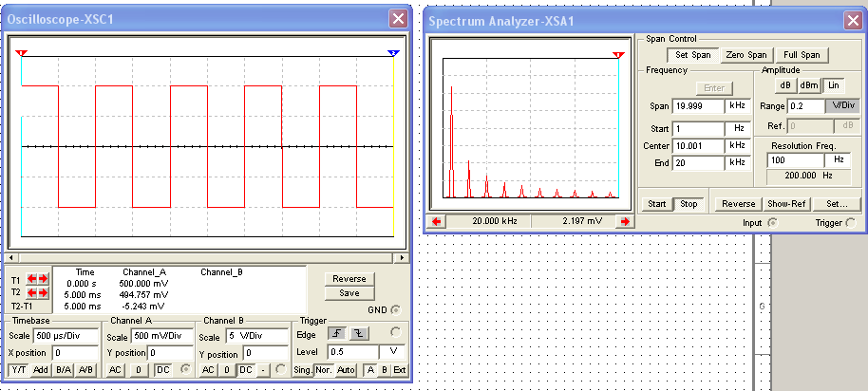Screen dimensions: 868x391
Task: Set Channel A coupling to 0
Action: tap(139, 370)
